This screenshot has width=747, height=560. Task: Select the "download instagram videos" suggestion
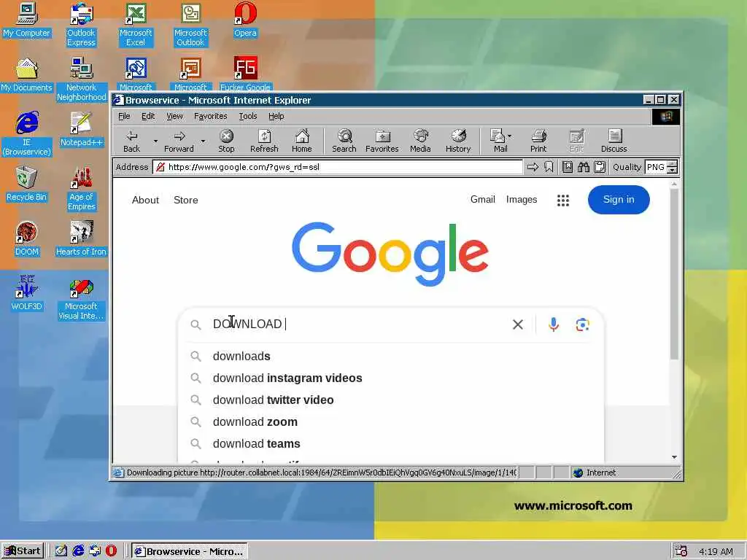(391, 378)
